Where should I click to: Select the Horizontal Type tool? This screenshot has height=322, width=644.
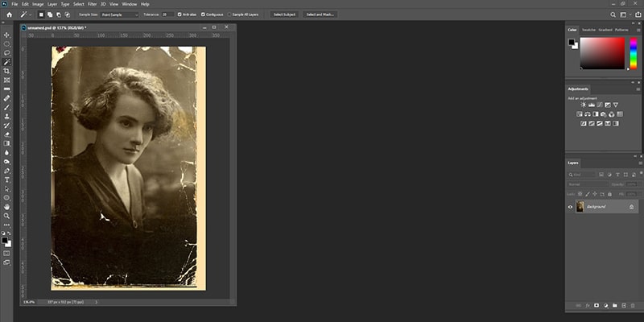click(6, 180)
